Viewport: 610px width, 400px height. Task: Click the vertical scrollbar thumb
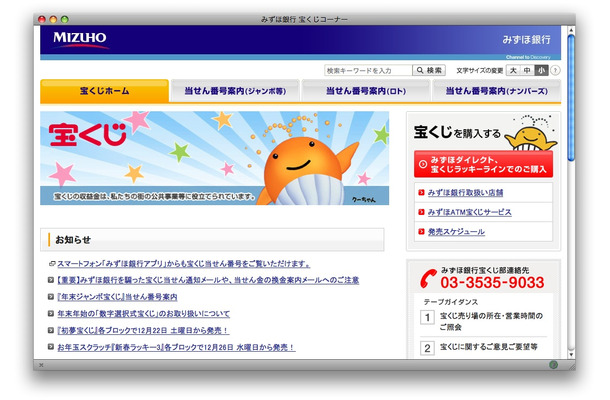tap(571, 98)
